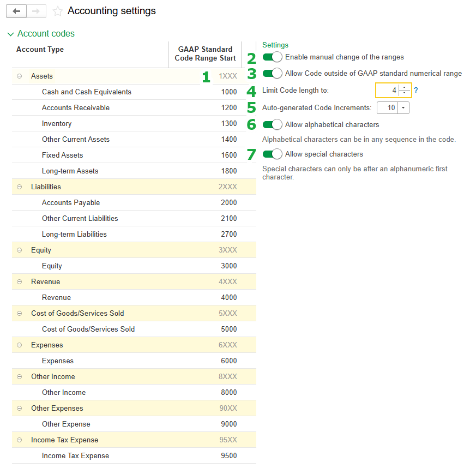Image resolution: width=476 pixels, height=474 pixels.
Task: Open the Auto-generated Code Increments dropdown arrow
Action: (x=403, y=108)
